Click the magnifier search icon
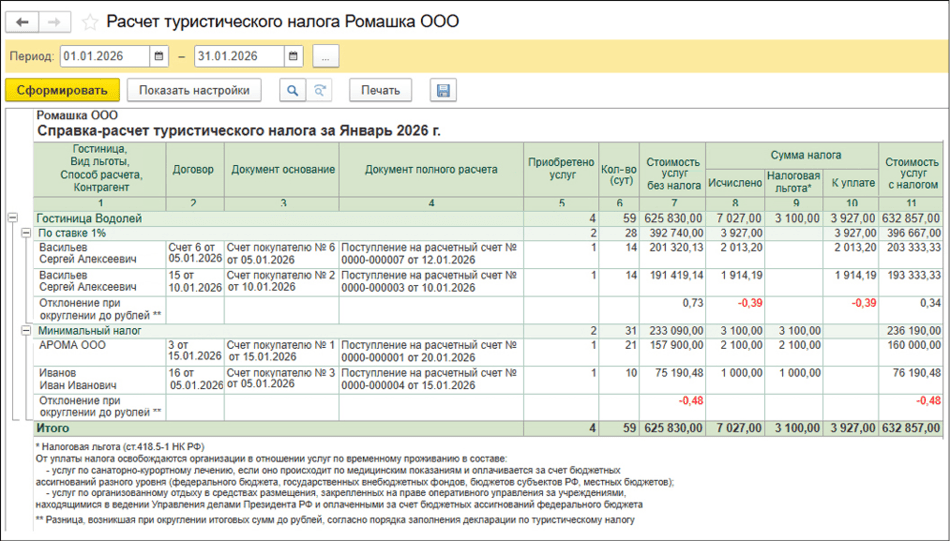Image resolution: width=950 pixels, height=541 pixels. (293, 90)
